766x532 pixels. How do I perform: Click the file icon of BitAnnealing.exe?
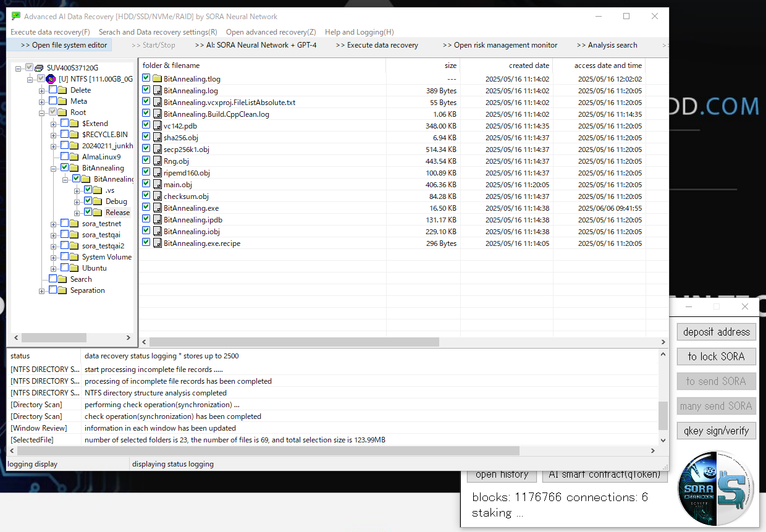tap(157, 208)
